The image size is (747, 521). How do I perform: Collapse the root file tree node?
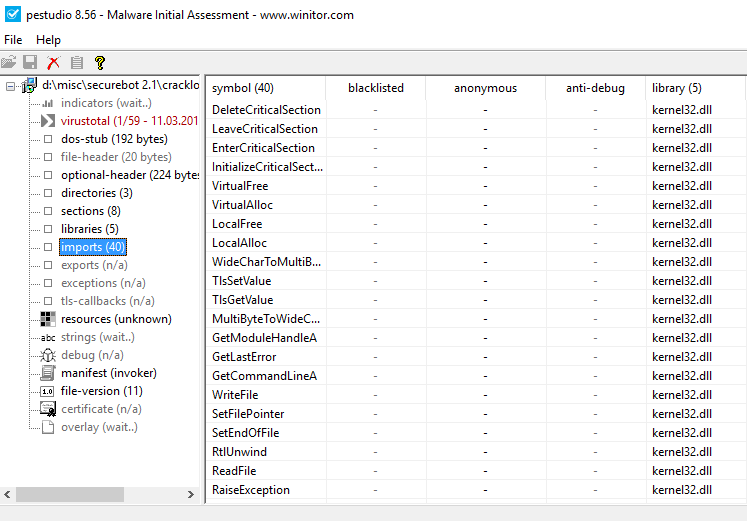10,86
